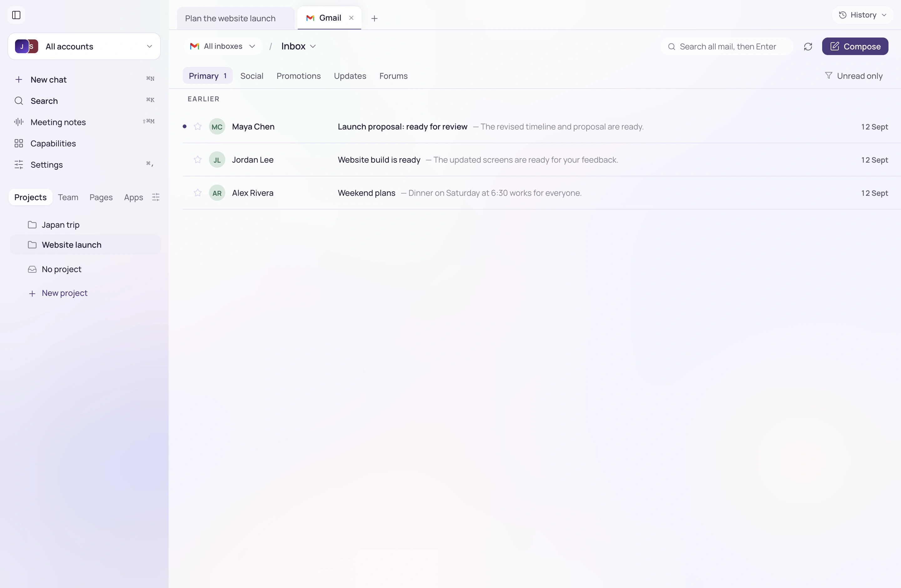The image size is (901, 588).
Task: Click the MC avatar for Maya Chen
Action: pos(217,126)
